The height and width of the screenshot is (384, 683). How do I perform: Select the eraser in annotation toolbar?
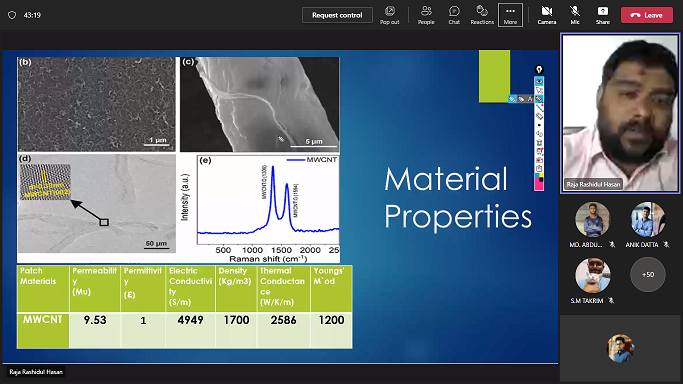click(539, 116)
